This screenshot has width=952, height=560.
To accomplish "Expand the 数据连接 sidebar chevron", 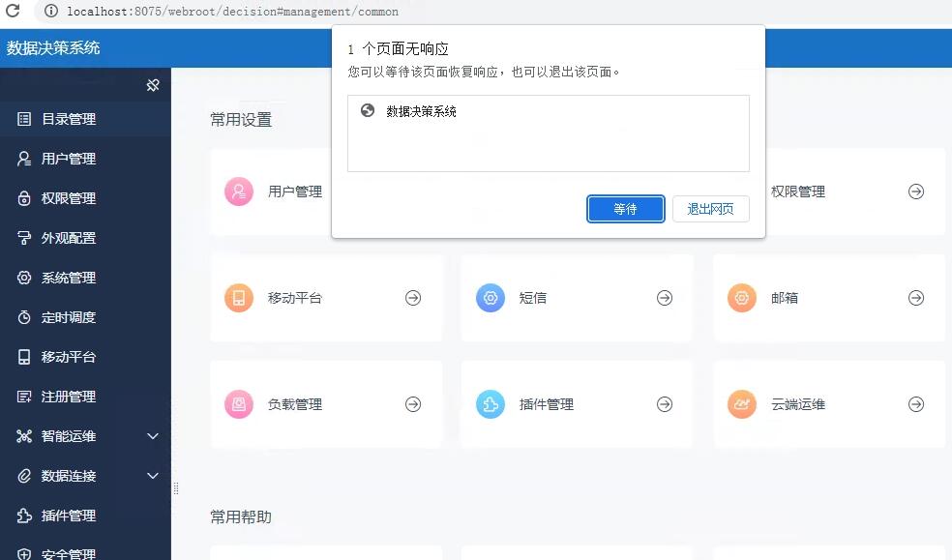I will click(153, 476).
